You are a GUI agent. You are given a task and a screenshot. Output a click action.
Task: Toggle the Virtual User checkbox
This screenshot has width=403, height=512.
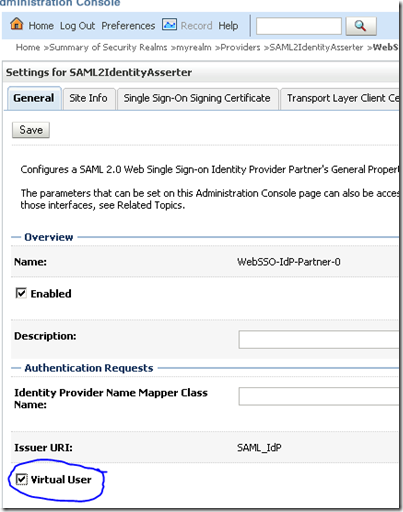pos(22,479)
